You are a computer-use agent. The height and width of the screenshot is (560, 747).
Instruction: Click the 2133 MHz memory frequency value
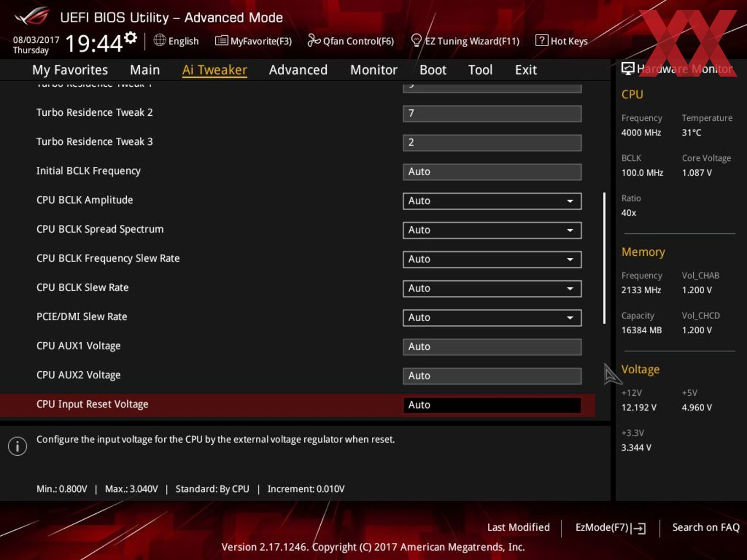(641, 290)
